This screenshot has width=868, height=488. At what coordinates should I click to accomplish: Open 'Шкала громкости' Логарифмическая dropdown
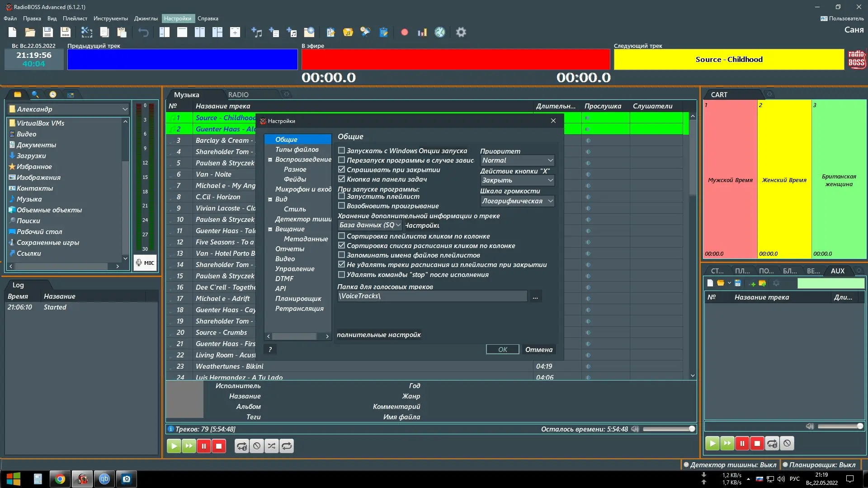(x=517, y=201)
